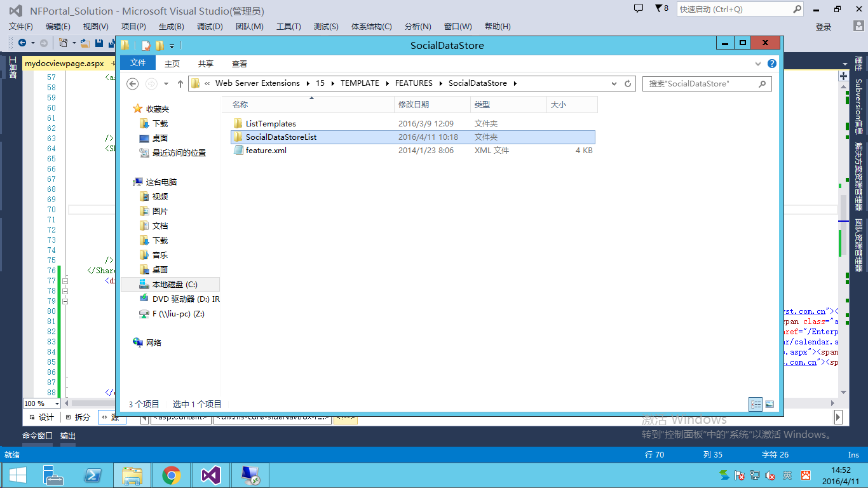
Task: Open the 命令窗口 panel tab
Action: (x=37, y=436)
